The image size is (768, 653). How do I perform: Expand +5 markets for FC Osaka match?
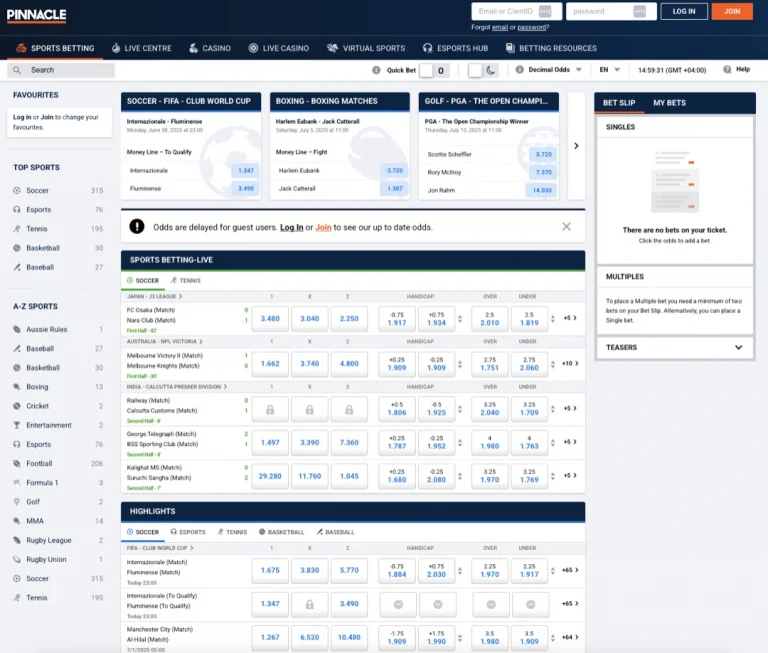pos(570,318)
